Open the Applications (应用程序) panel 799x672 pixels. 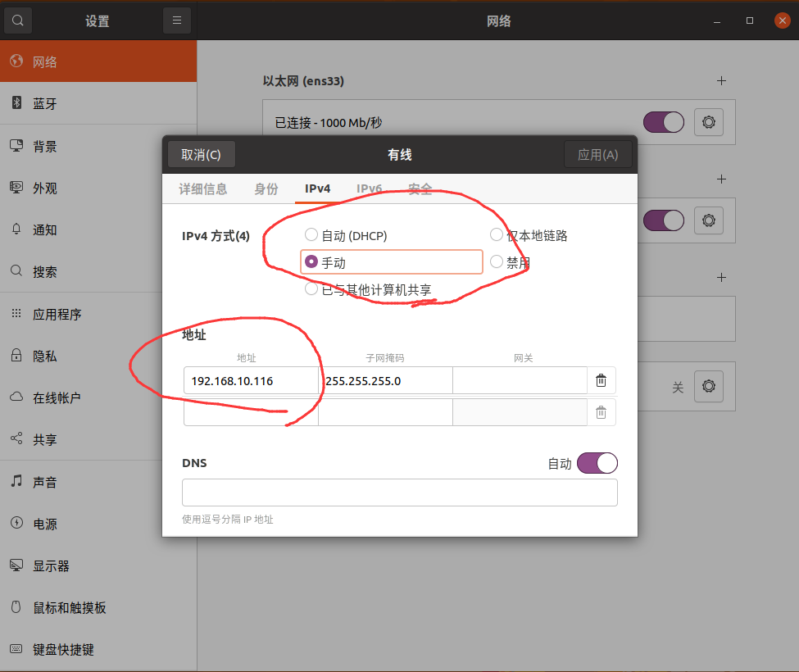(98, 315)
